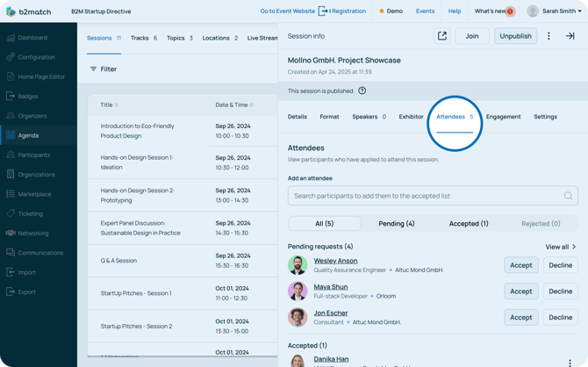
Task: Open the Engagement tab
Action: click(503, 117)
